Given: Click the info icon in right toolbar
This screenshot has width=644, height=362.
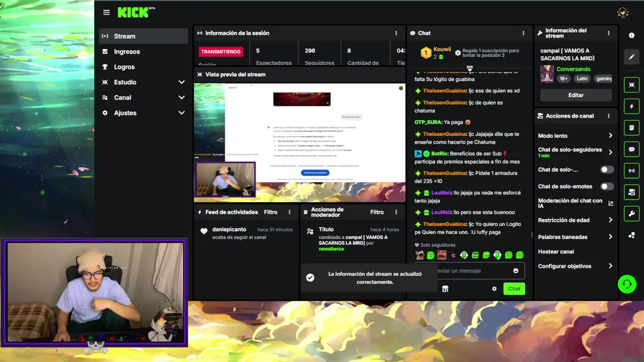Looking at the screenshot, I should [x=632, y=36].
